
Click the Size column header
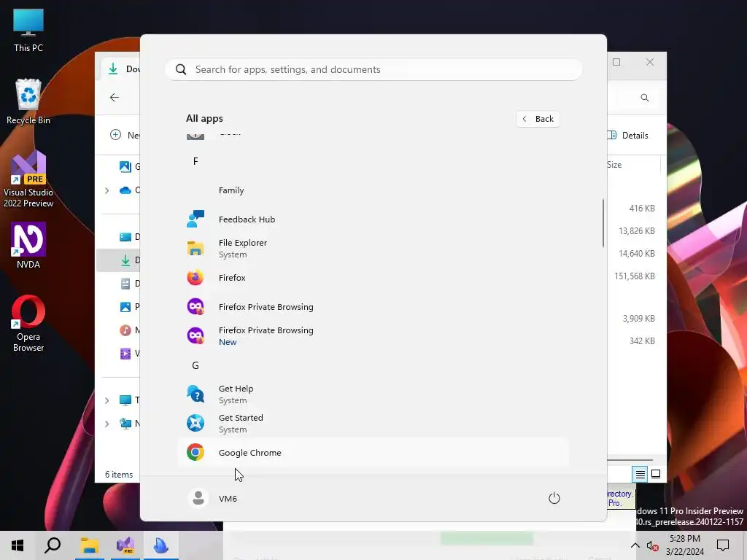pyautogui.click(x=614, y=165)
